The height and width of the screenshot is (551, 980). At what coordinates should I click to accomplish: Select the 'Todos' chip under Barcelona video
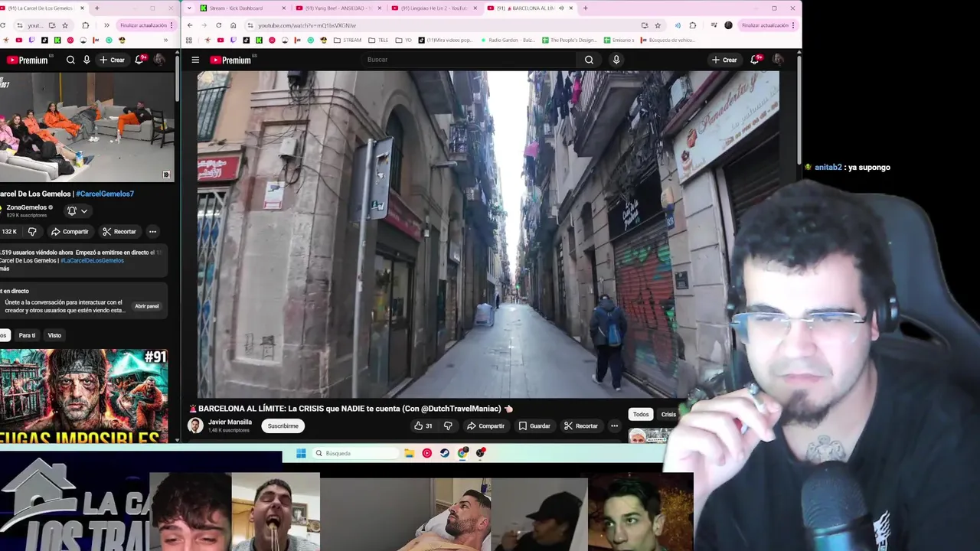[641, 414]
